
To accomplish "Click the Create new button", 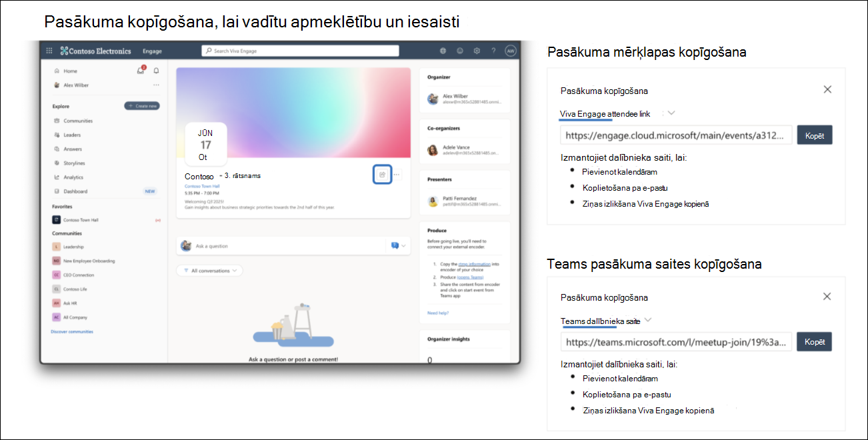I will pyautogui.click(x=142, y=105).
